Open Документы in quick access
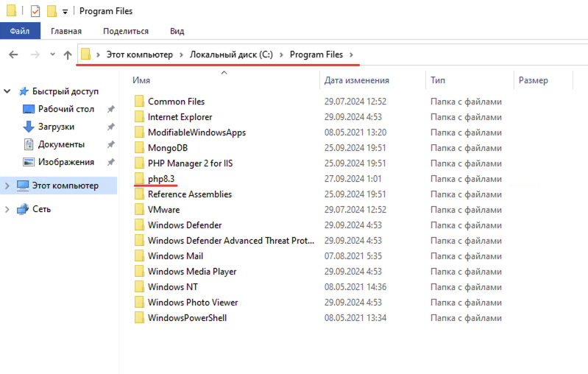 [61, 144]
